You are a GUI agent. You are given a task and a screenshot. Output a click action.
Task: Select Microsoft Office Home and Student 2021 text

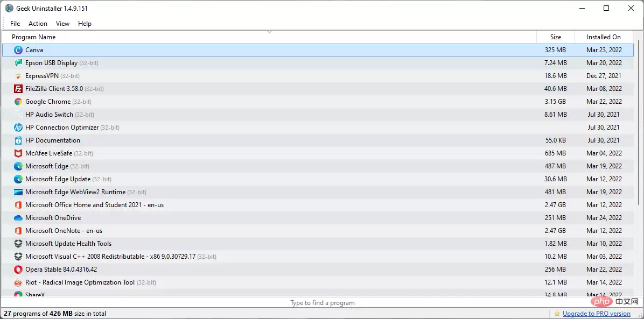coord(94,205)
